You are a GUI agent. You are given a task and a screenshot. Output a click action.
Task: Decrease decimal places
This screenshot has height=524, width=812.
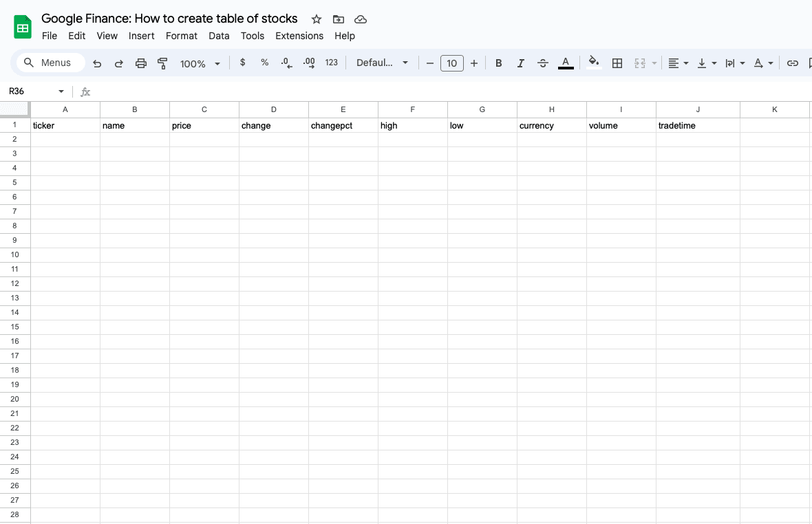pos(286,63)
